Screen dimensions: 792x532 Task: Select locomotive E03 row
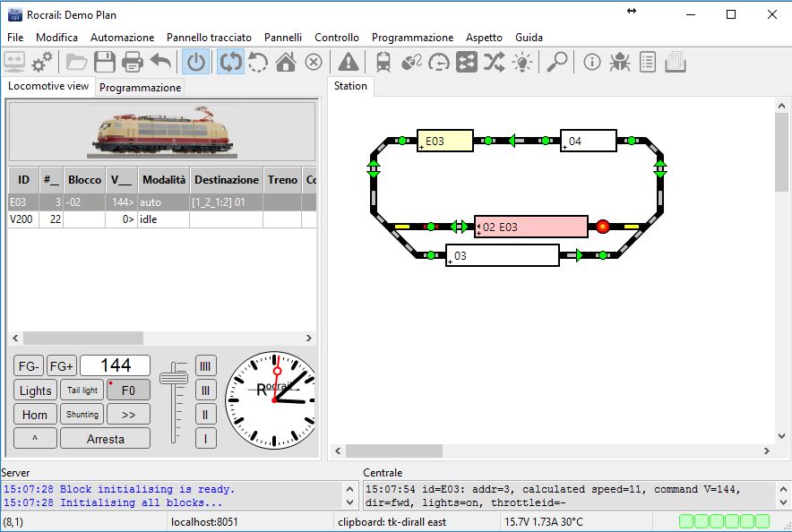coord(162,202)
